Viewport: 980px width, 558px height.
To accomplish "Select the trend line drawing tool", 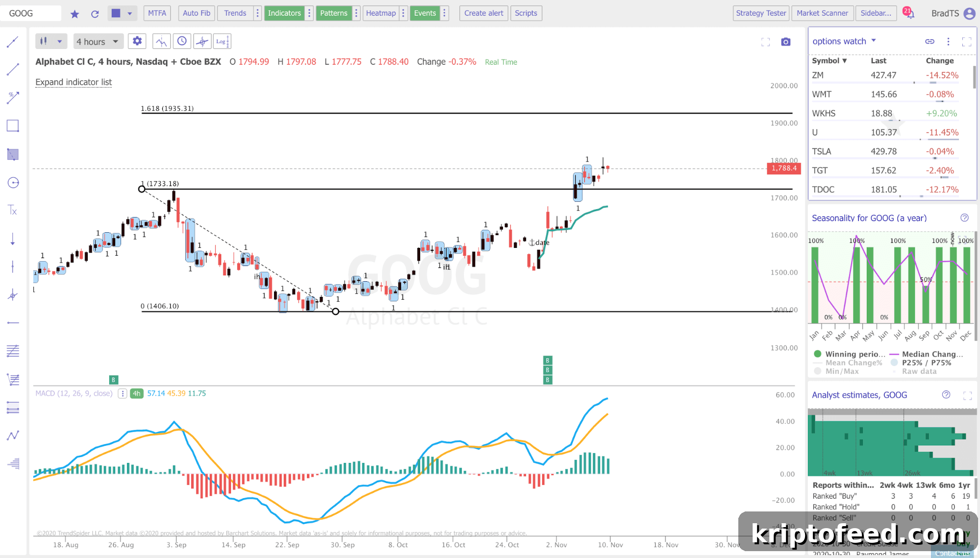I will (13, 42).
